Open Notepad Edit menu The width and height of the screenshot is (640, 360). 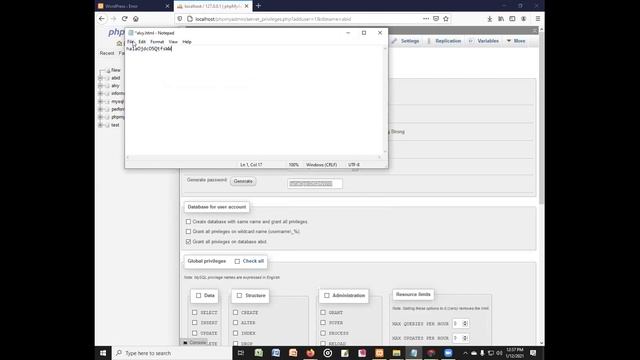[x=142, y=42]
